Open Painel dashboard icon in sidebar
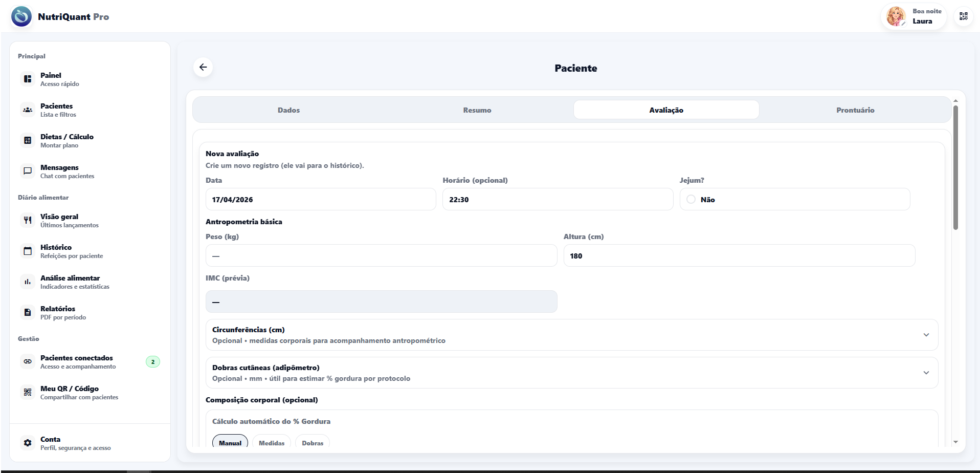Screen dimensions: 980x473 tap(28, 79)
